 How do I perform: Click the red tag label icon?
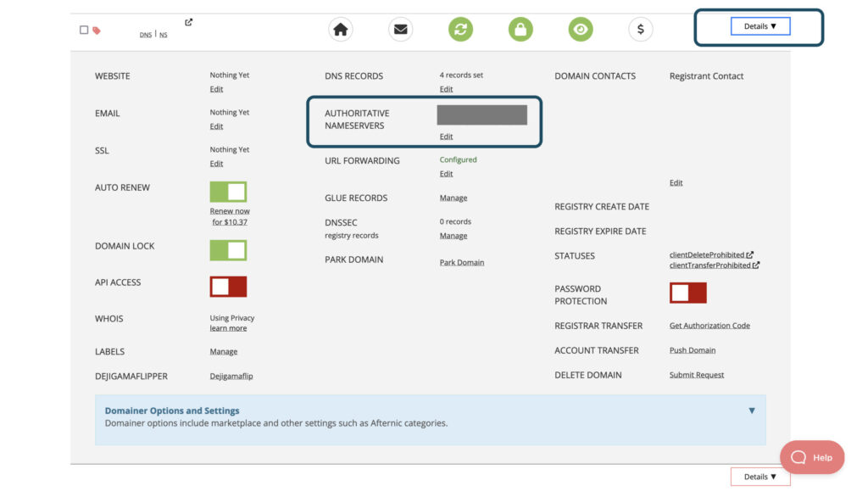[97, 31]
